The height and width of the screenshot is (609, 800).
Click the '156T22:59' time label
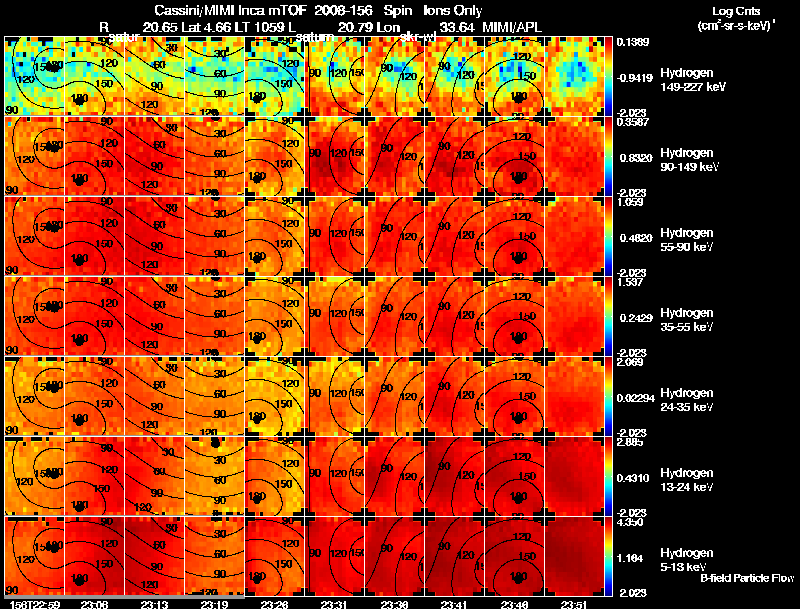click(35, 604)
